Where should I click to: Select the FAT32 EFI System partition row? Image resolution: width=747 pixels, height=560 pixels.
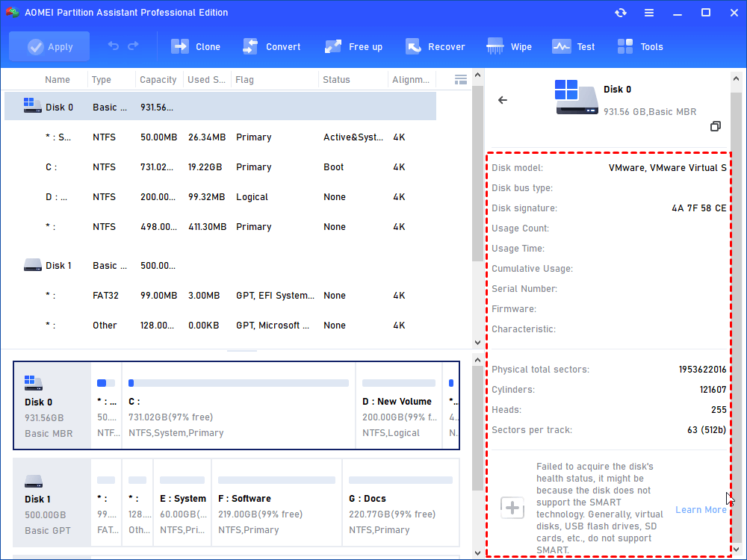click(x=220, y=295)
